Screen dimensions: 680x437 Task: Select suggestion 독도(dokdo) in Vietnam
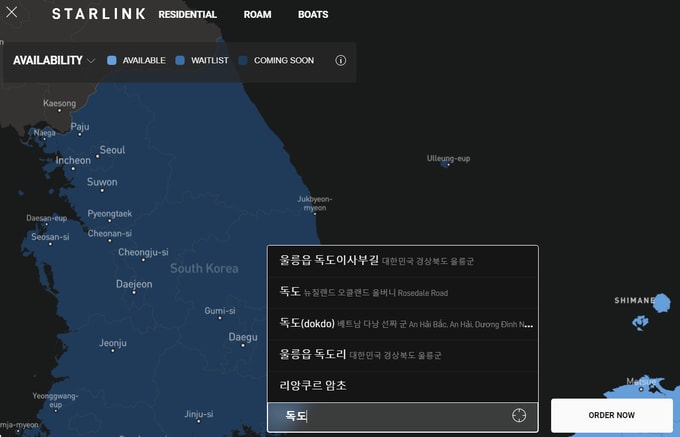(x=403, y=323)
